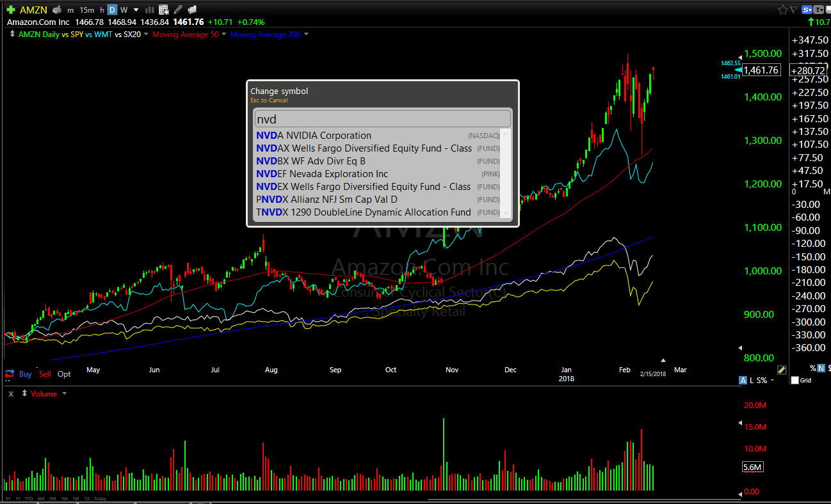The image size is (831, 504).
Task: Click the symbol search input field
Action: 382,119
